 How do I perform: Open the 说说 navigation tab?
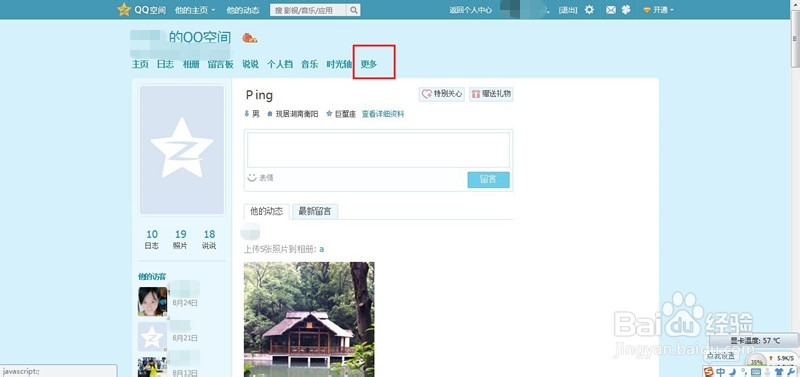pos(250,64)
